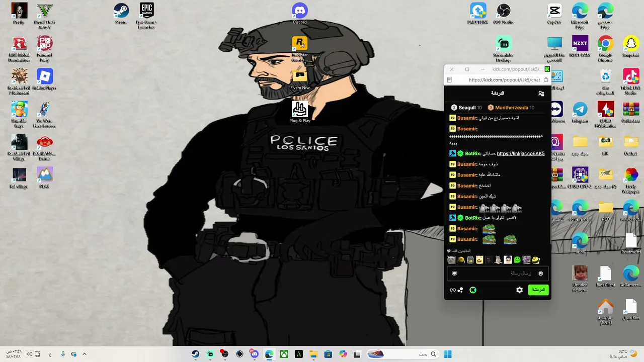Viewport: 644px width, 362px height.
Task: Click the Munthzerzeada leaderboard entry
Action: 511,108
